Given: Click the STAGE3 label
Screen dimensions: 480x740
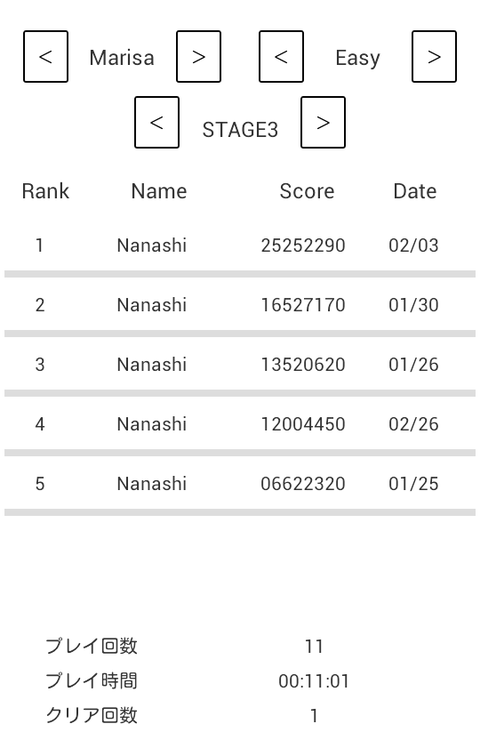Looking at the screenshot, I should [x=240, y=130].
